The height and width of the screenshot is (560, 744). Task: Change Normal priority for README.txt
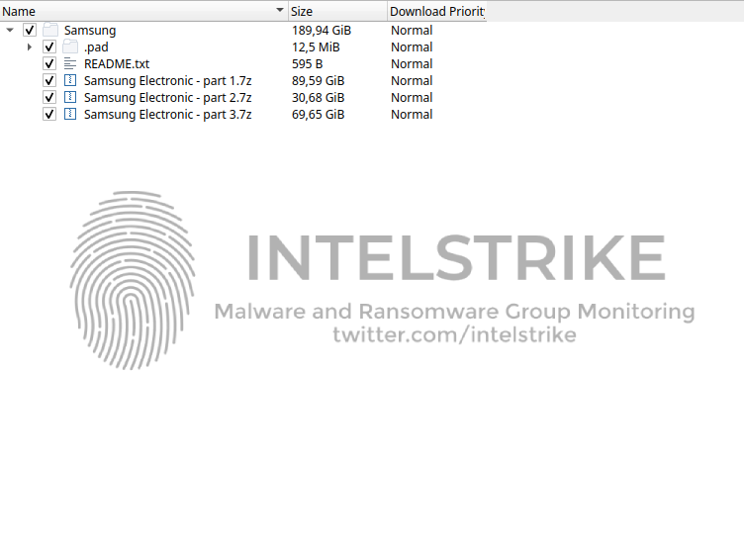pyautogui.click(x=412, y=63)
